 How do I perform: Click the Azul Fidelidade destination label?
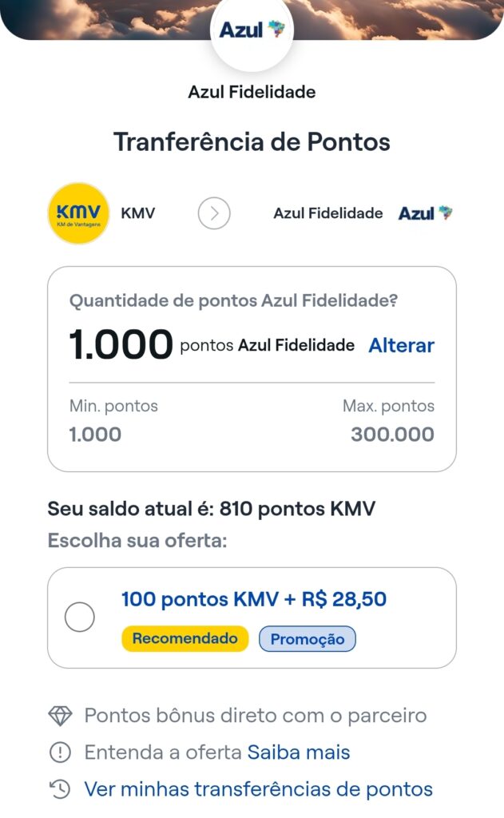[x=327, y=213]
